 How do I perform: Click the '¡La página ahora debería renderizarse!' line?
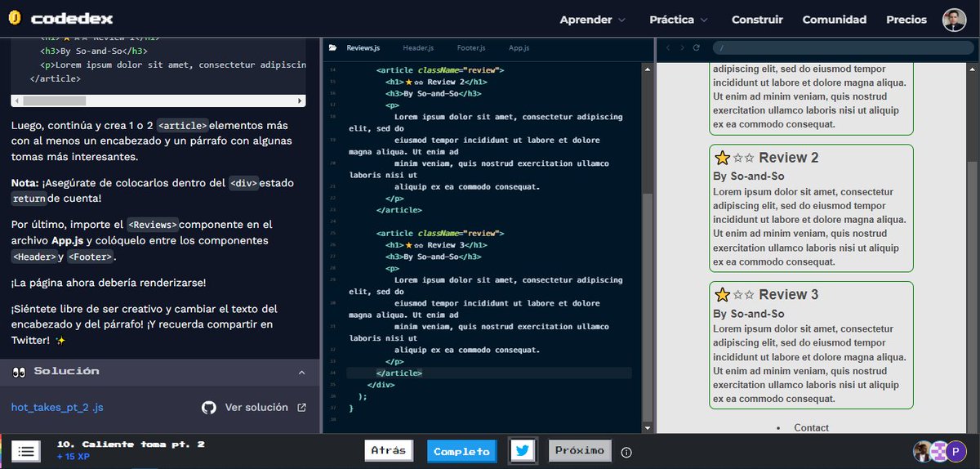(x=109, y=283)
